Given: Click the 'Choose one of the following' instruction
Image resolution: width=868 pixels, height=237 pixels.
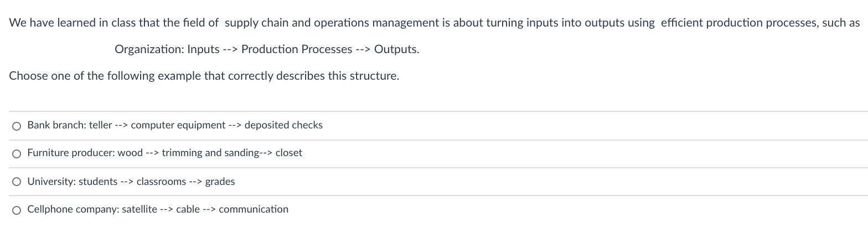Looking at the screenshot, I should 204,76.
